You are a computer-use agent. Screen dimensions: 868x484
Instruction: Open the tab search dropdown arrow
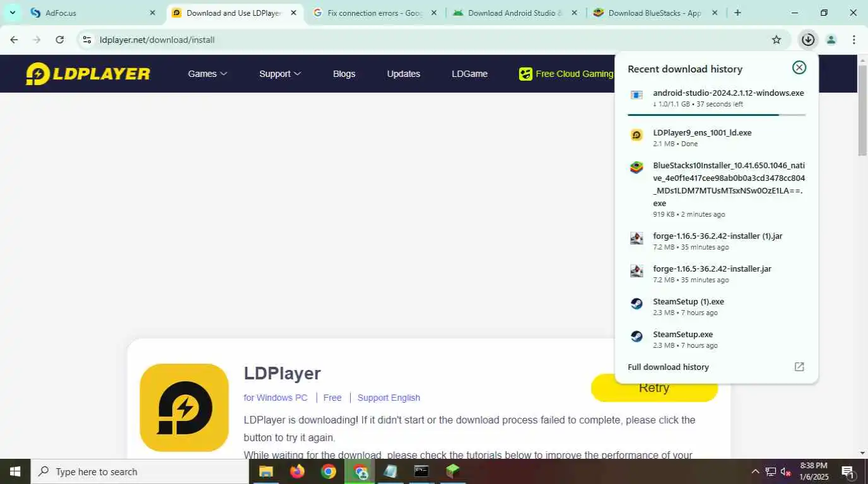[x=12, y=13]
